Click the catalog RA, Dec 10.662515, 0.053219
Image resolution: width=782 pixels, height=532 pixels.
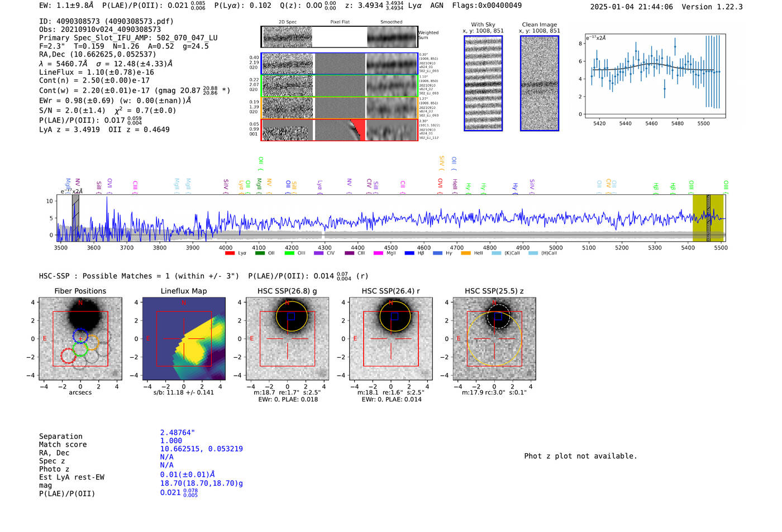click(x=202, y=449)
